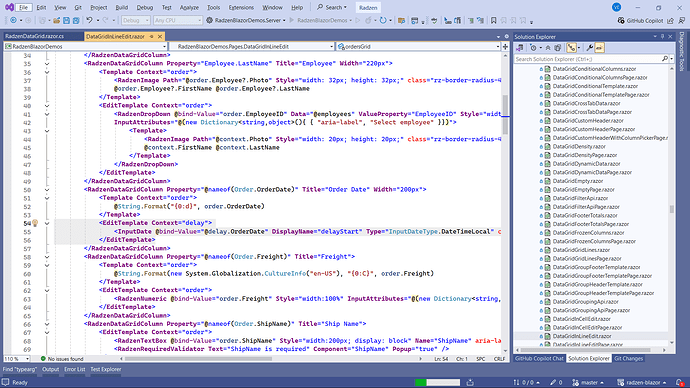The height and width of the screenshot is (388, 690).
Task: Open the Debug configuration dropdown
Action: [136, 20]
